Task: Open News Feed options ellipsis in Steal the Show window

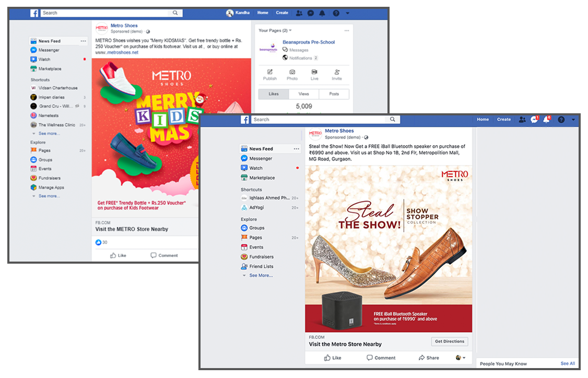Action: [296, 149]
